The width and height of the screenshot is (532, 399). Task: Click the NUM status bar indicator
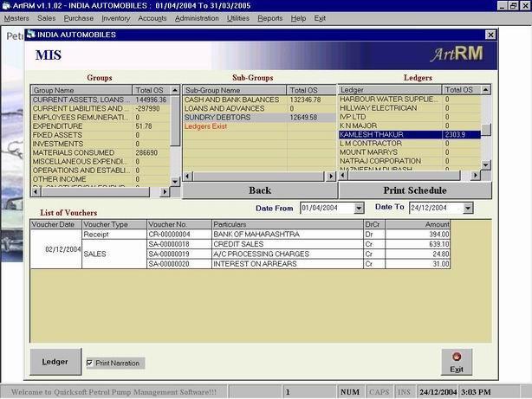tap(350, 392)
